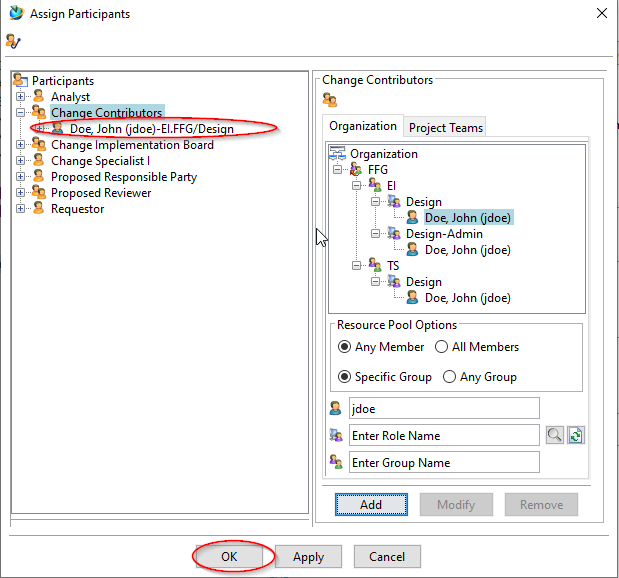Click the assign participants icon below title bar

13,41
